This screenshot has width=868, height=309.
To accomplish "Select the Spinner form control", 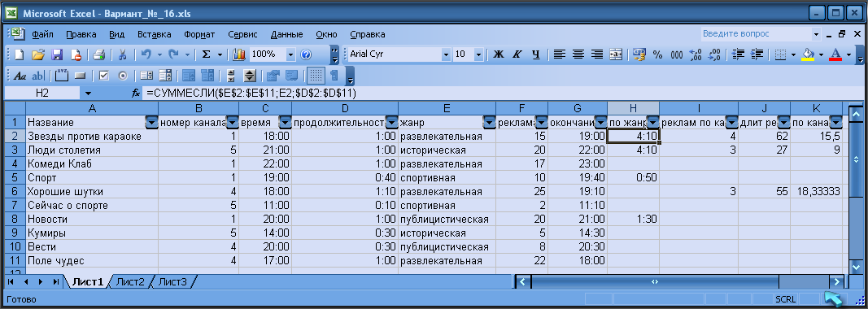I will click(x=250, y=76).
